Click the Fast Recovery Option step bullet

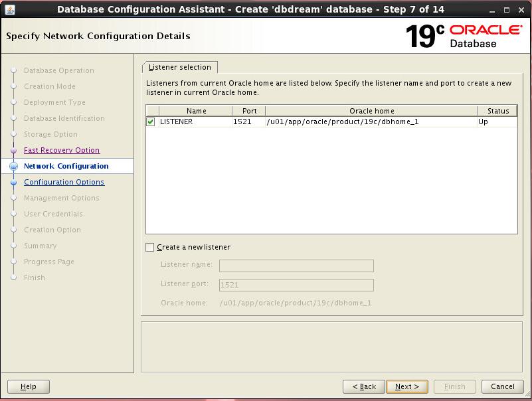click(x=13, y=151)
